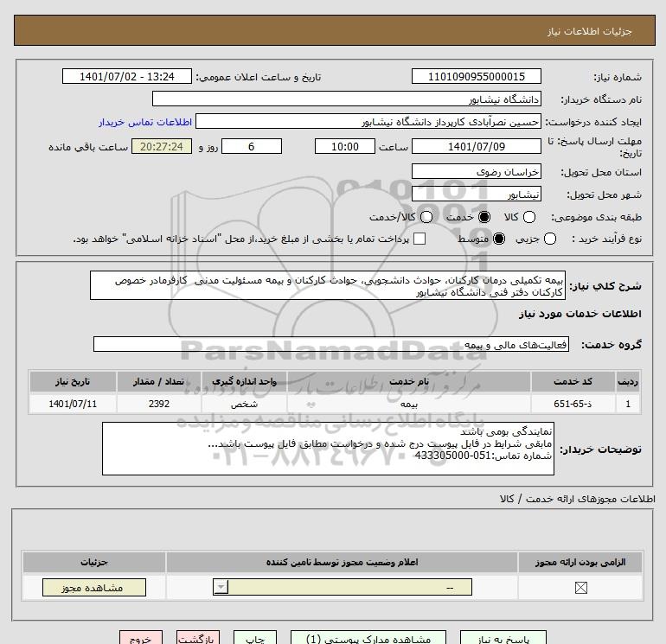The width and height of the screenshot is (666, 644).
Task: Select the کالا/خدمت radio button
Action: [x=426, y=217]
